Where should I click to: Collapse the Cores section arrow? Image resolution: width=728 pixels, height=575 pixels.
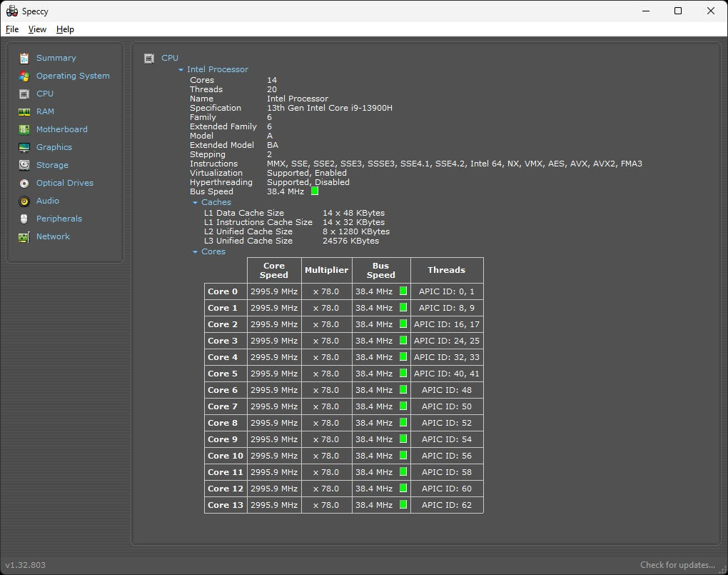(196, 252)
